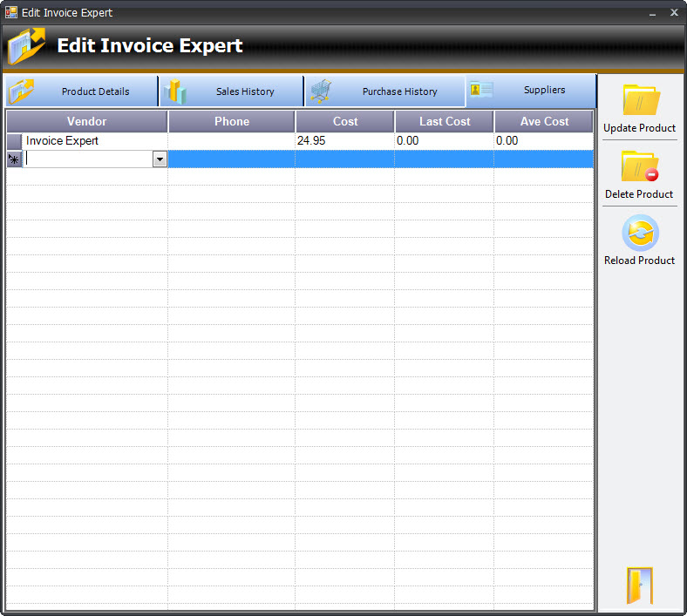Click the Purchase History shopping cart icon
This screenshot has width=687, height=616.
(x=321, y=91)
